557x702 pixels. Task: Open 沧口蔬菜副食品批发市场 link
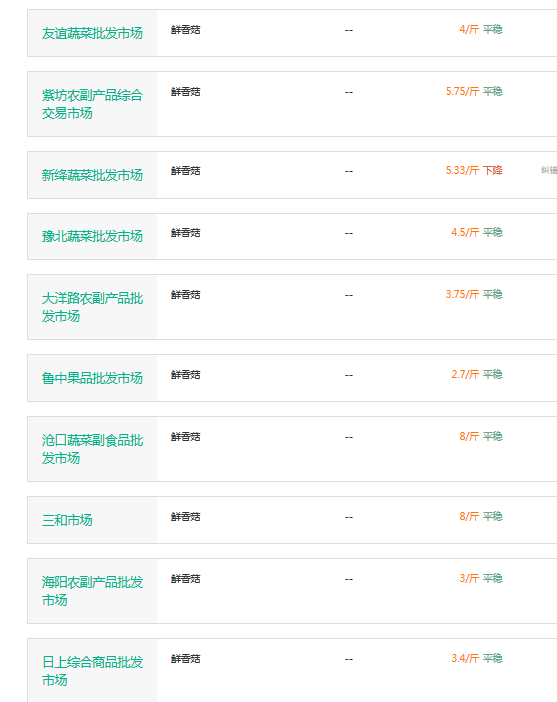(x=92, y=449)
